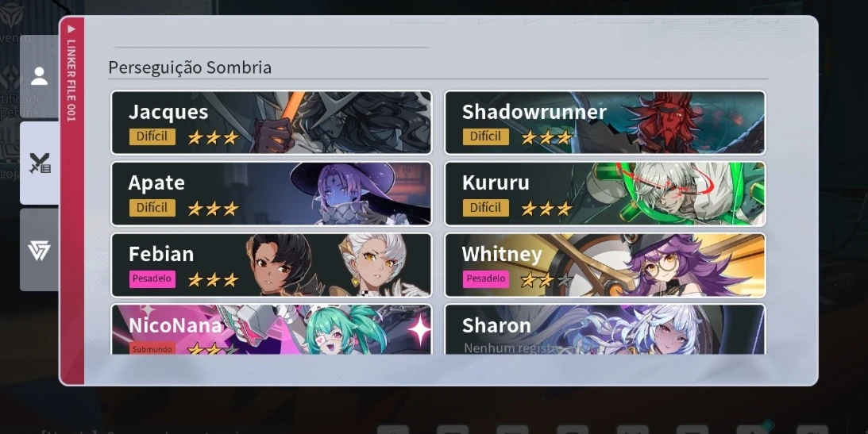Open the triangular emblem sidebar tab

[x=39, y=250]
